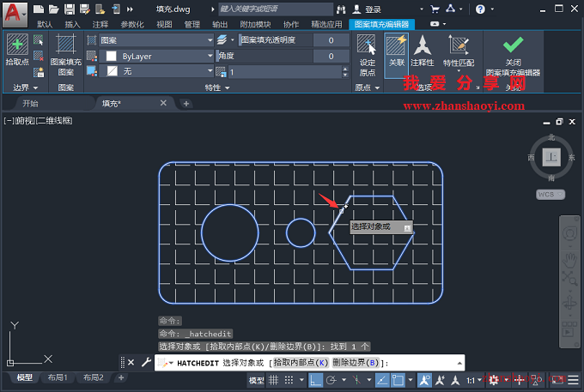Click the Remove boundary objects icon
Image resolution: width=584 pixels, height=392 pixels.
(39, 56)
